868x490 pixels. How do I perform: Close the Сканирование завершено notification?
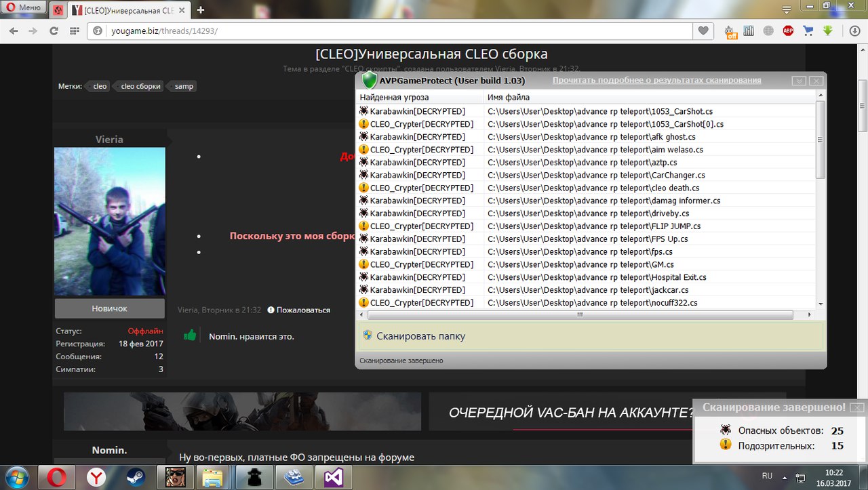point(857,407)
